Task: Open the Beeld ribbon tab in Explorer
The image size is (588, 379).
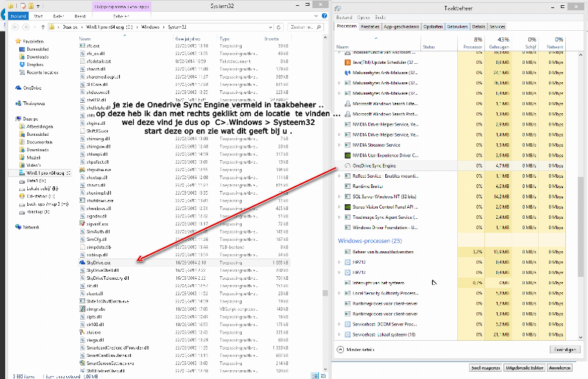Action: pyautogui.click(x=80, y=16)
